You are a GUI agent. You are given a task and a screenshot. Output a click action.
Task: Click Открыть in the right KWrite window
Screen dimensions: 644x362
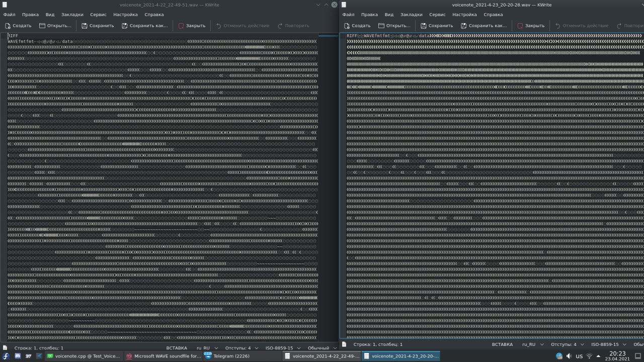pos(394,26)
